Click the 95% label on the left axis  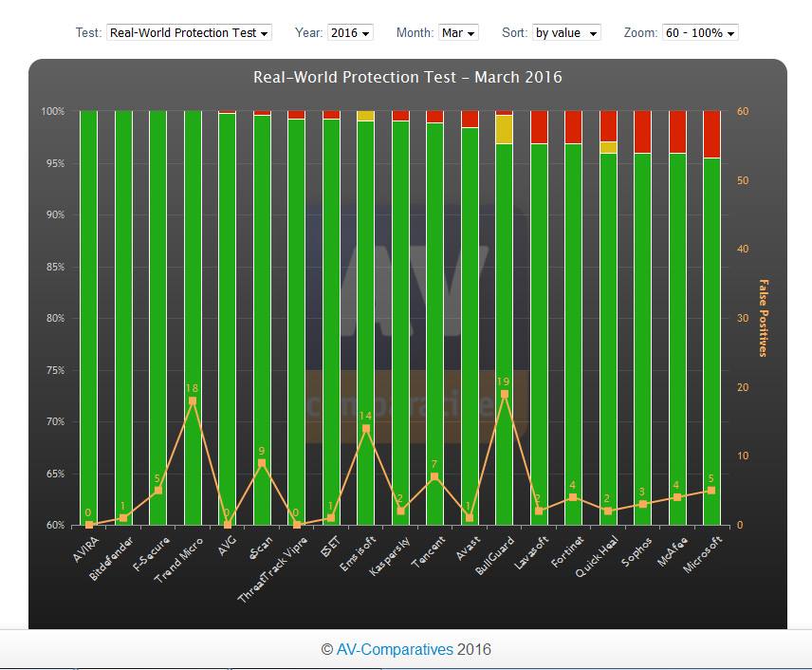tap(55, 163)
